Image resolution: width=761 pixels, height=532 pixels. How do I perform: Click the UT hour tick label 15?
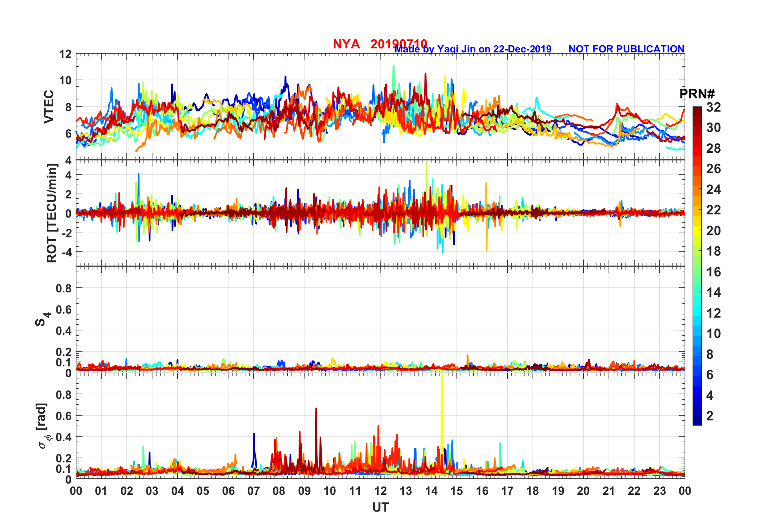click(x=457, y=491)
